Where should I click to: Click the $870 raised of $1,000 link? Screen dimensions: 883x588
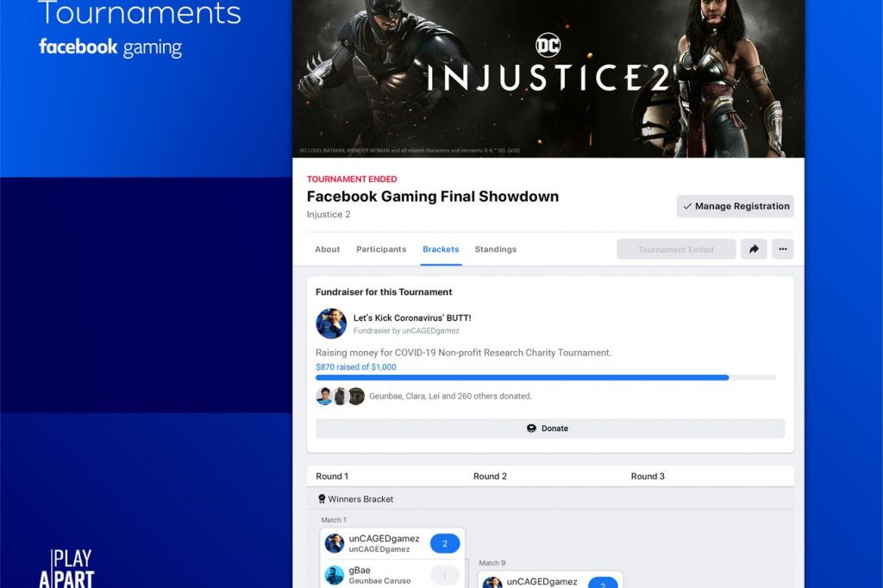tap(356, 366)
